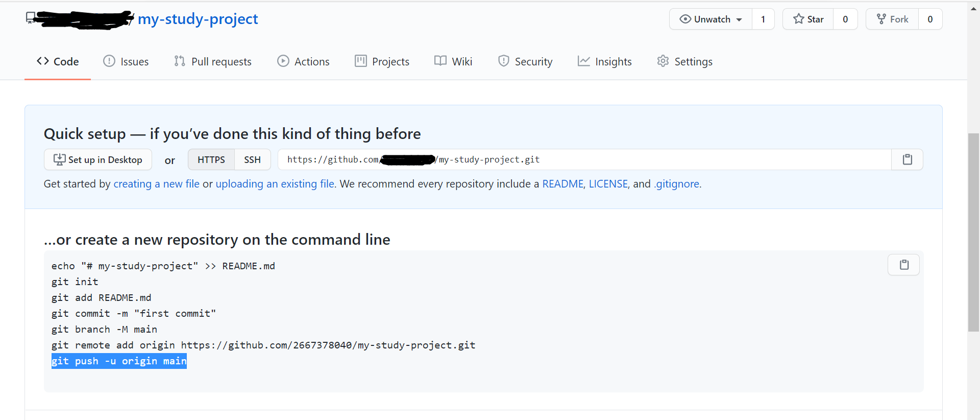This screenshot has width=980, height=420.
Task: Click the git init line
Action: (x=75, y=282)
